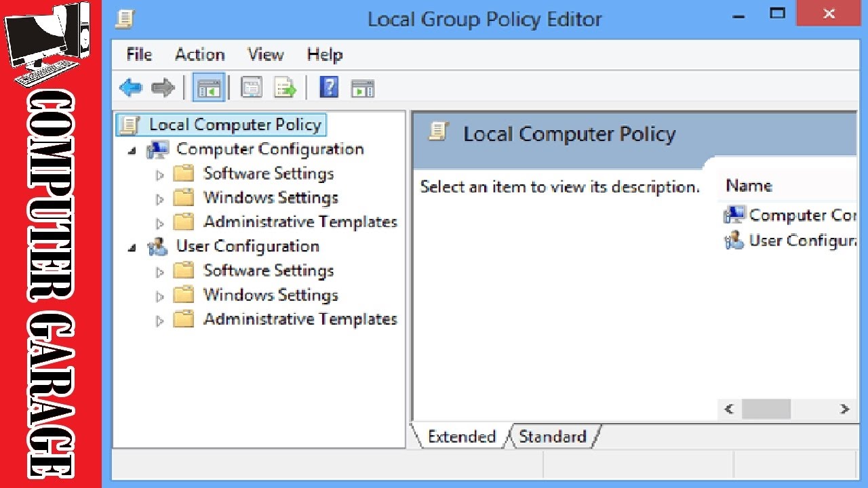Image resolution: width=868 pixels, height=488 pixels.
Task: Toggle Show/Hide Console Tree toolbar icon
Action: (208, 88)
